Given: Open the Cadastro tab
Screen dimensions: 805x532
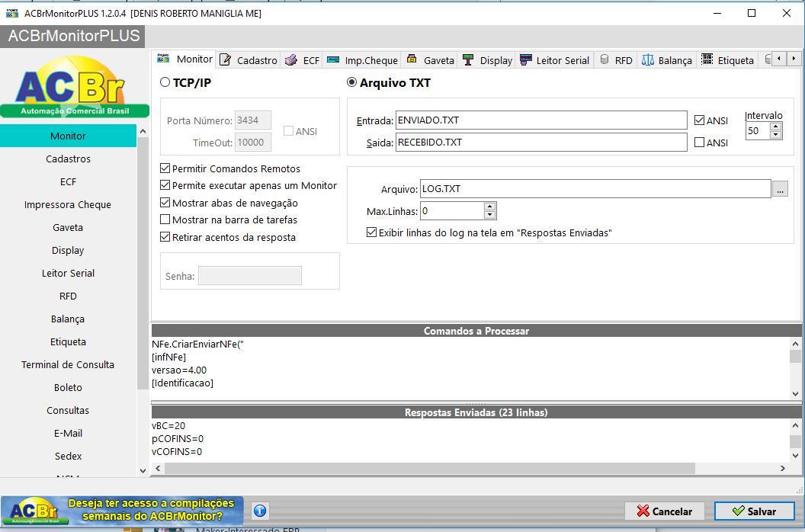Looking at the screenshot, I should pos(249,60).
